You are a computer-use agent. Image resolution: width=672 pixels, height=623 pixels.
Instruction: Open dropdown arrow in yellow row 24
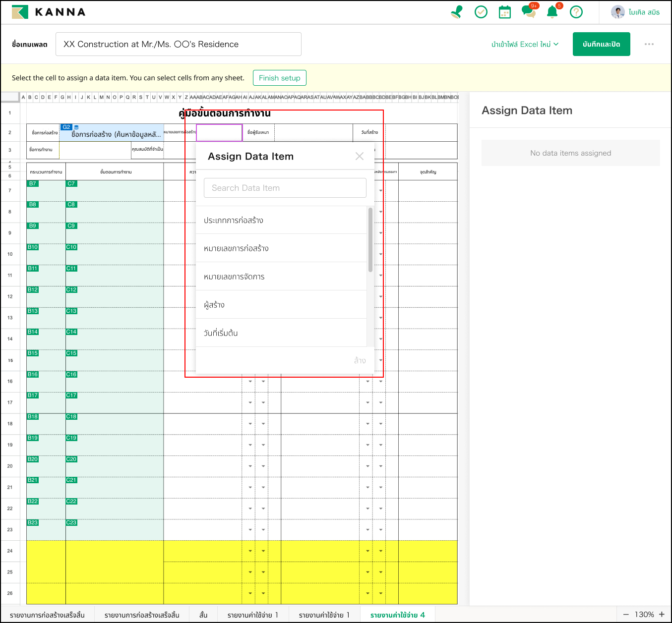click(x=250, y=551)
